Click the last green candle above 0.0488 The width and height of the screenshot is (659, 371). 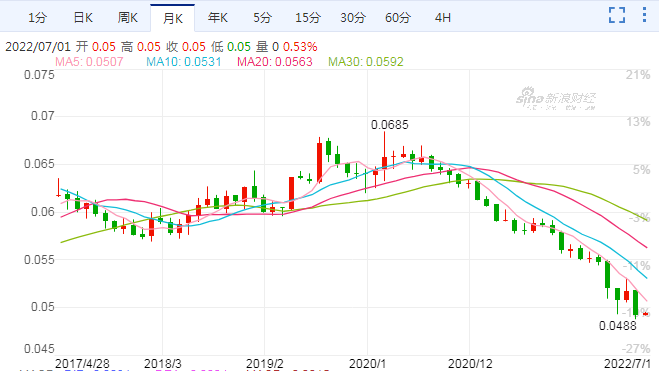[635, 303]
